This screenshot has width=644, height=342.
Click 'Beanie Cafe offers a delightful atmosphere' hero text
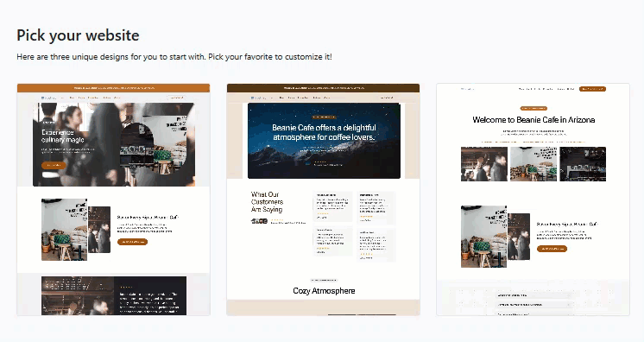point(324,132)
